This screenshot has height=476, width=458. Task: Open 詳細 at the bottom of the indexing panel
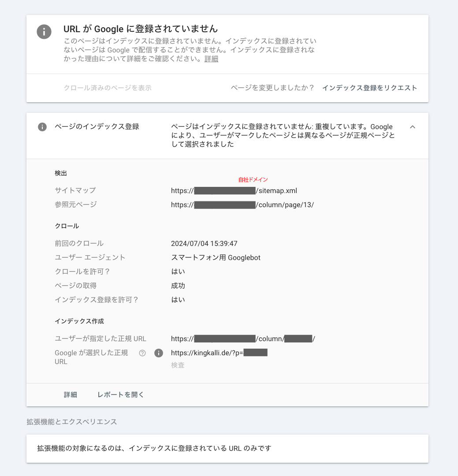point(71,394)
